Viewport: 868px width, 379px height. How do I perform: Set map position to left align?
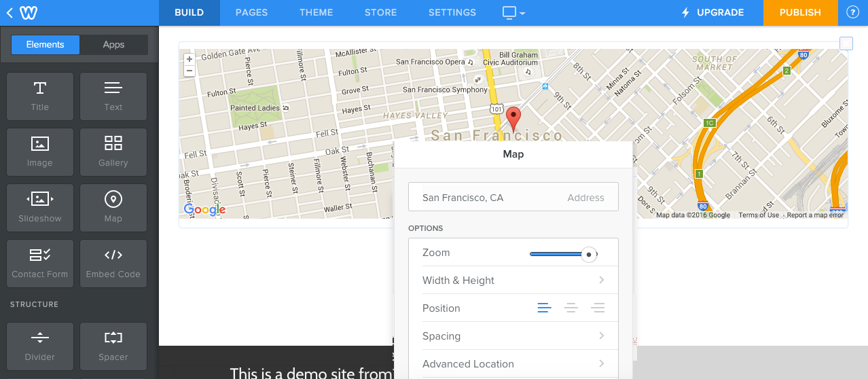point(544,308)
